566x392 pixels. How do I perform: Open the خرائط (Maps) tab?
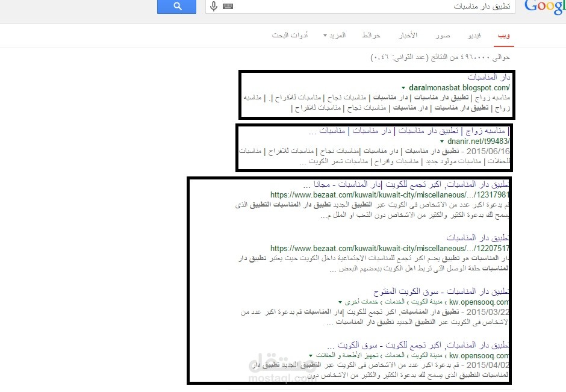(x=371, y=36)
